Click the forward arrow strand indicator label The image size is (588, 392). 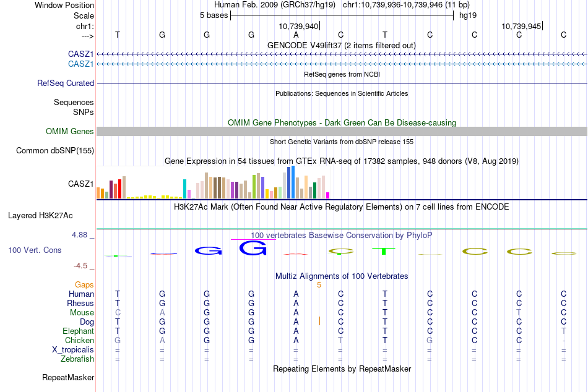[x=87, y=36]
